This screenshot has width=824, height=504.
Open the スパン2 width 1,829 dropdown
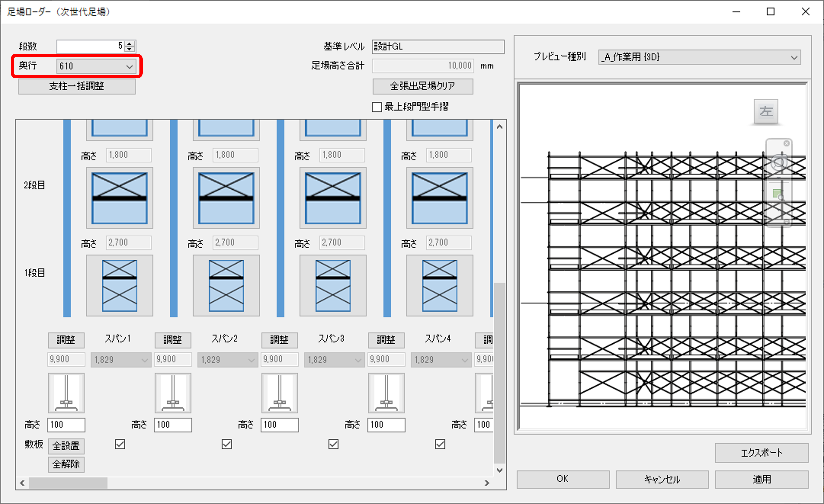point(228,360)
